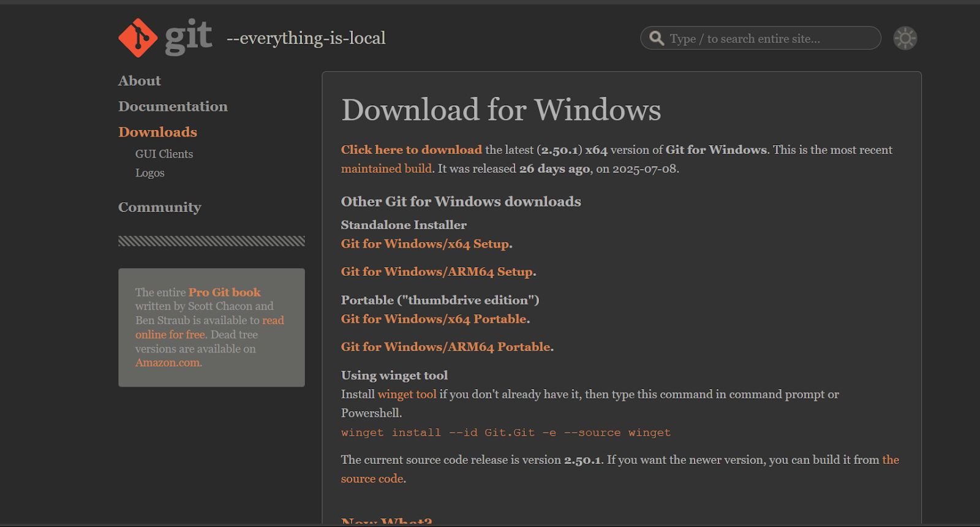980x527 pixels.
Task: Click the Amazon.com link
Action: [x=168, y=363]
